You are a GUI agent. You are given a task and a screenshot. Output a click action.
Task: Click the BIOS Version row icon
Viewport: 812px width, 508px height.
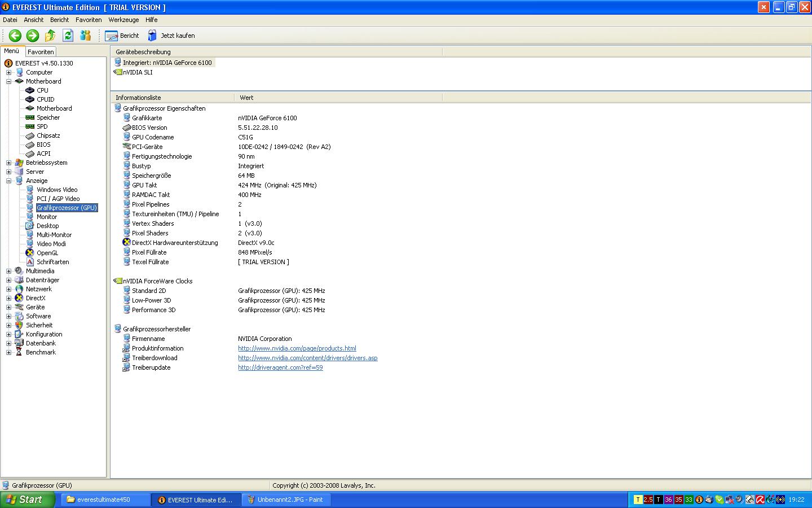[x=126, y=128]
